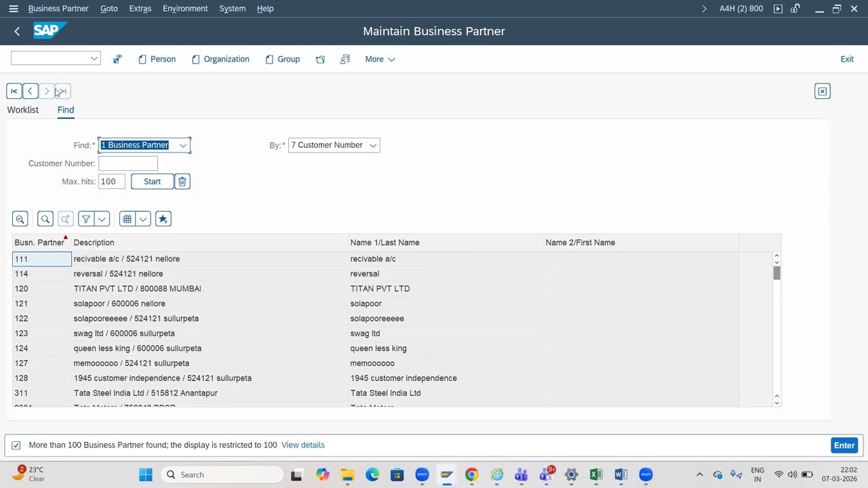Open the Business Partner menu
Screen dimensions: 868x488
click(x=58, y=9)
